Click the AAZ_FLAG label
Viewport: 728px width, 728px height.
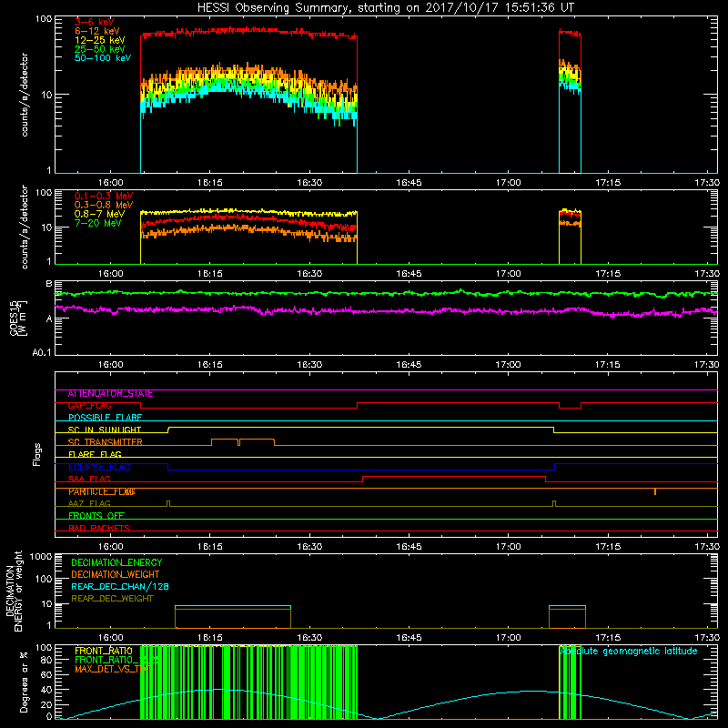89,503
